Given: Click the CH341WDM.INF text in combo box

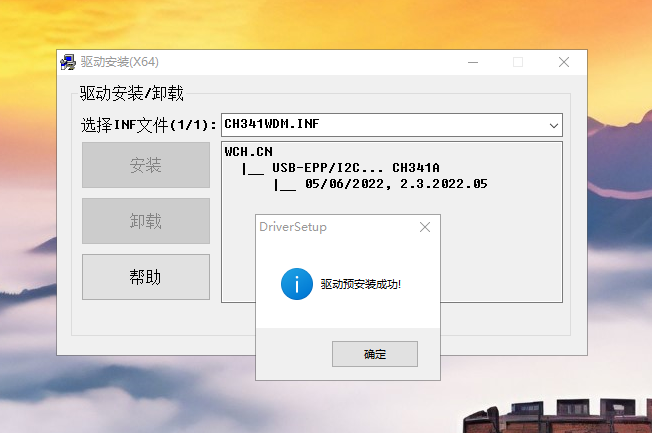Looking at the screenshot, I should pos(272,124).
